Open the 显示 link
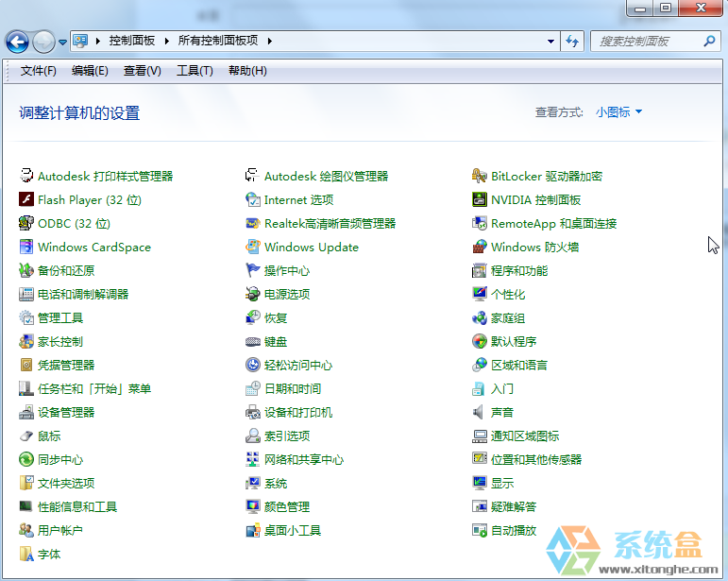This screenshot has height=581, width=728. [502, 484]
